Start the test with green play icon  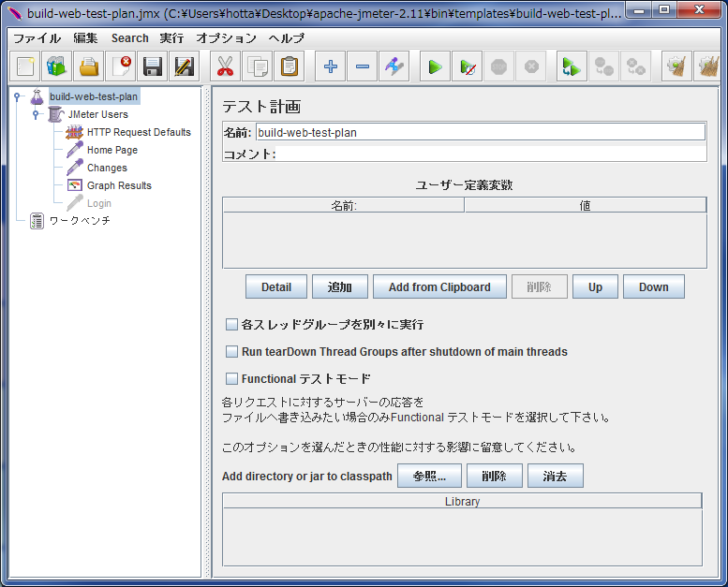[x=435, y=66]
